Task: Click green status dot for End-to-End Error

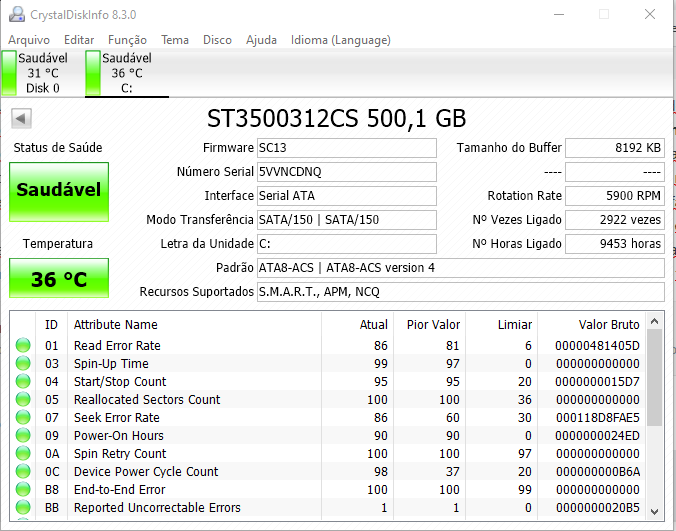Action: [23, 490]
